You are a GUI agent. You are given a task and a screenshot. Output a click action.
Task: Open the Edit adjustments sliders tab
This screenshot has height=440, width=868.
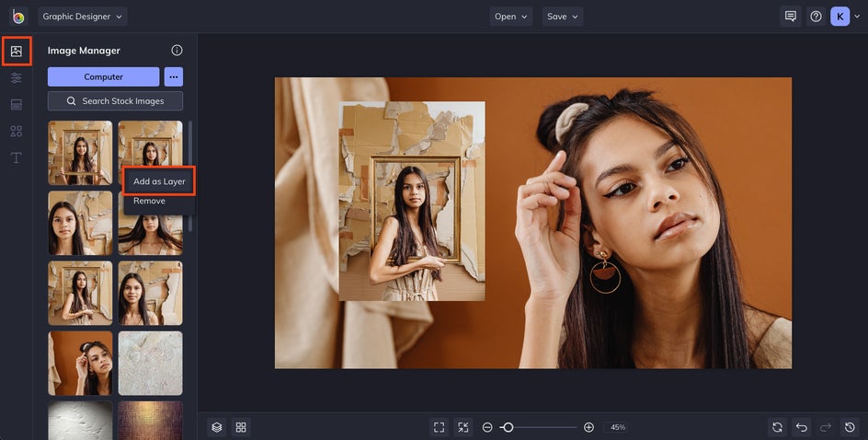(x=16, y=78)
